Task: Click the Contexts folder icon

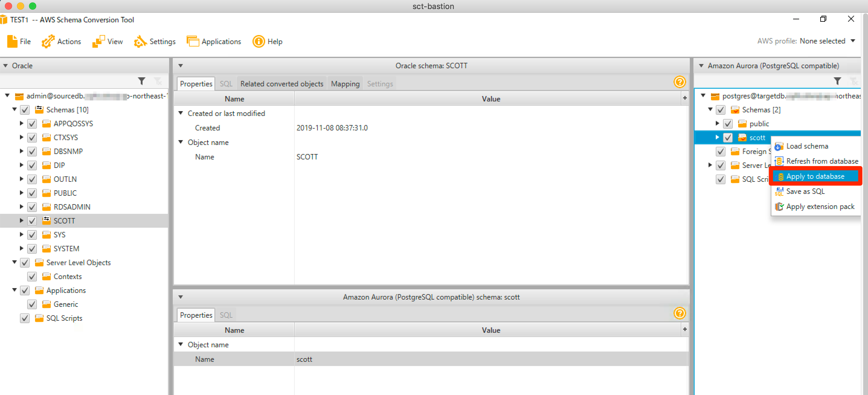Action: click(x=46, y=276)
